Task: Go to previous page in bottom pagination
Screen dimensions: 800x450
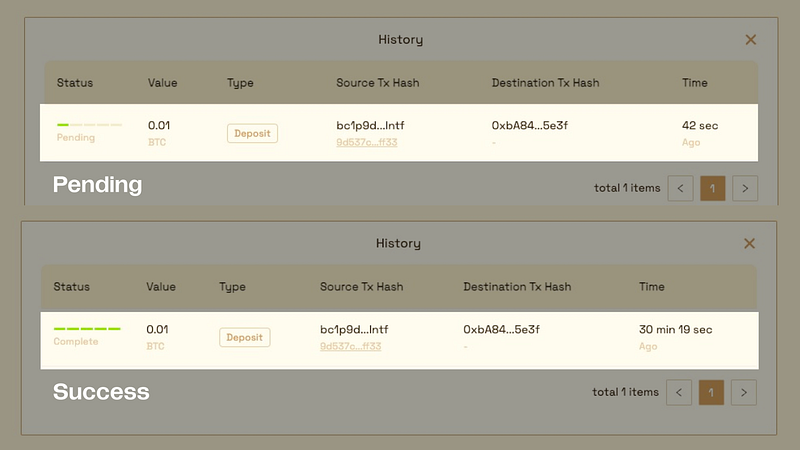Action: pos(679,392)
